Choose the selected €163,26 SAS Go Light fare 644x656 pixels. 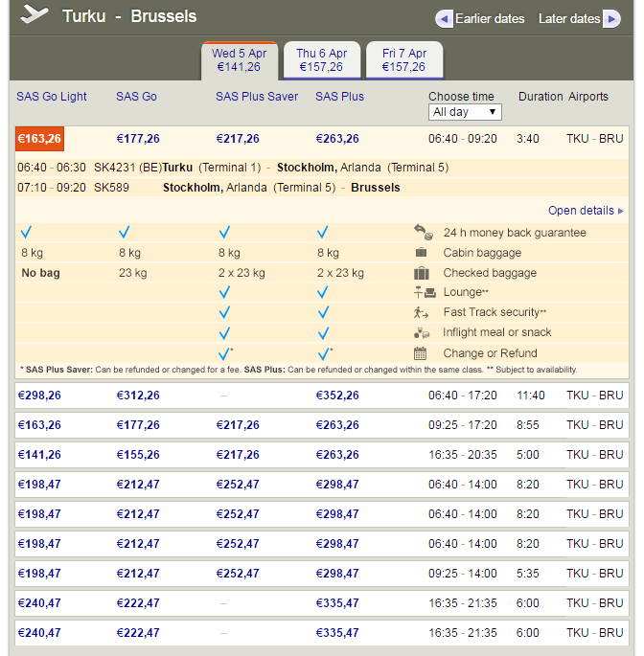(39, 139)
